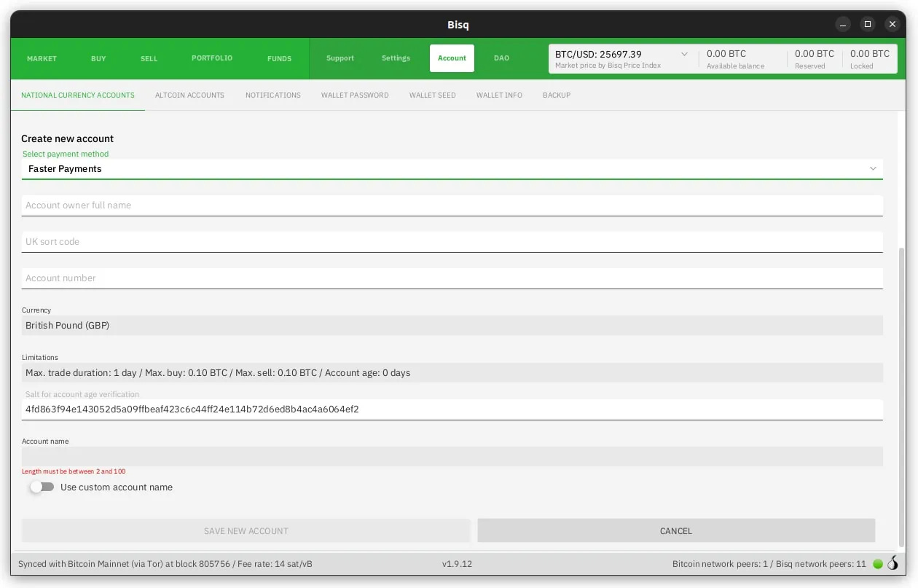The width and height of the screenshot is (918, 588).
Task: Toggle Use custom account name switch
Action: 42,487
